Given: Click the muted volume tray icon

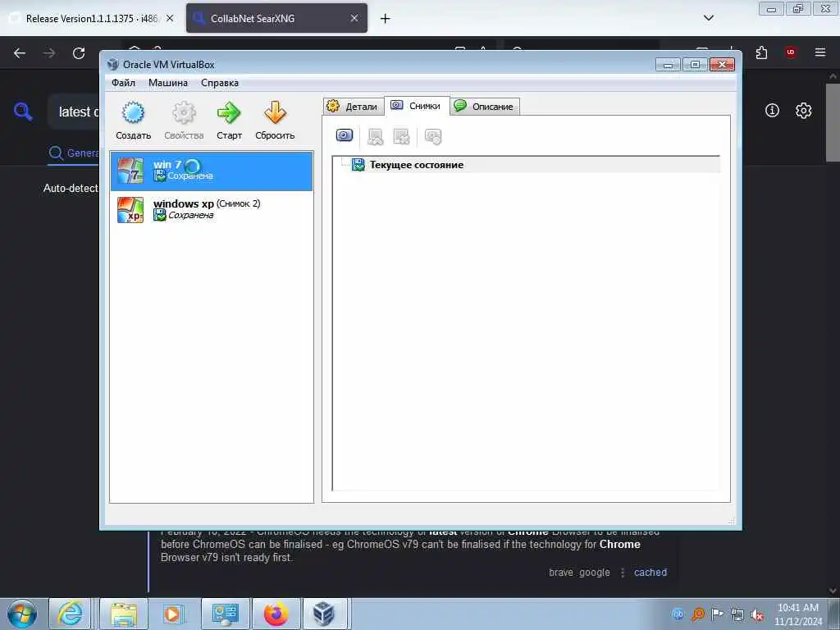Looking at the screenshot, I should [757, 614].
